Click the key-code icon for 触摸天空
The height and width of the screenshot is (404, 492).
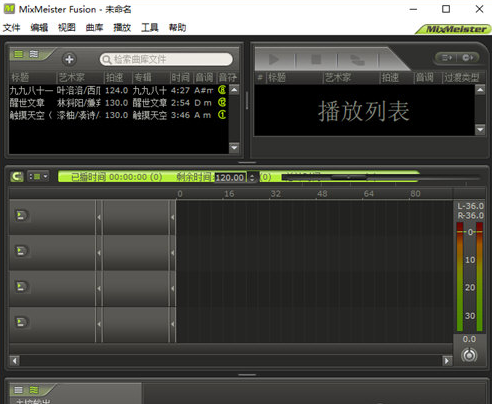(222, 115)
